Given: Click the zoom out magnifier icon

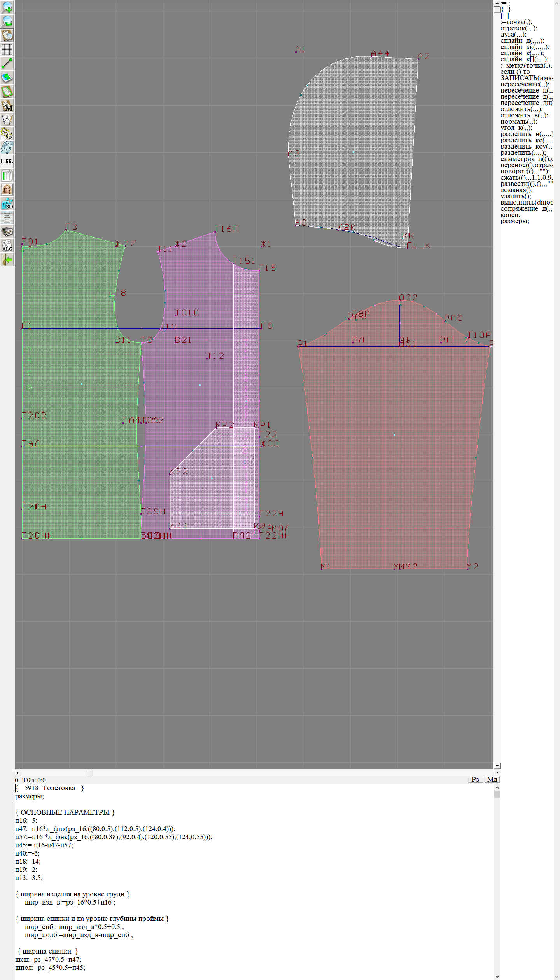Looking at the screenshot, I should (7, 21).
